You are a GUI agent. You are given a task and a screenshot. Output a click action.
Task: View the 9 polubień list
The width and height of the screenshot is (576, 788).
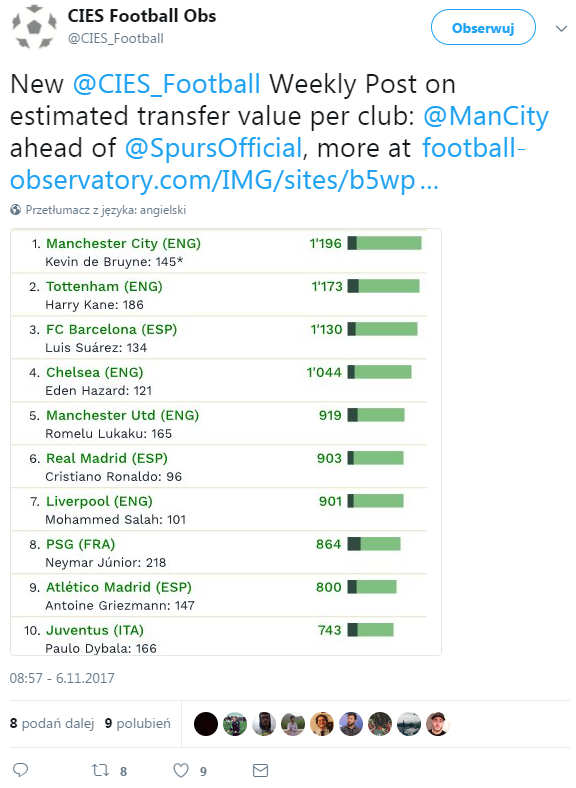(x=138, y=723)
